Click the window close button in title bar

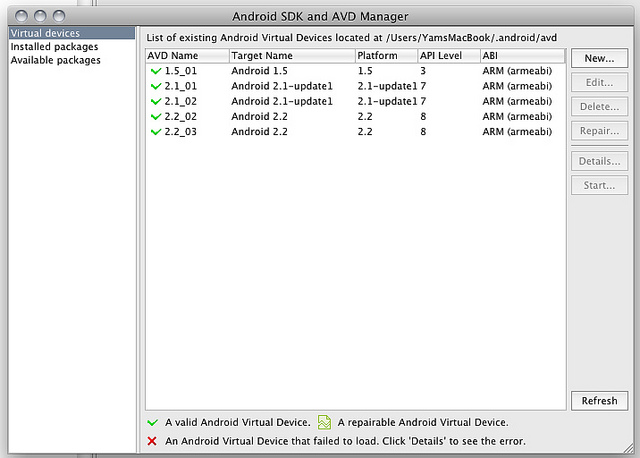pos(21,16)
